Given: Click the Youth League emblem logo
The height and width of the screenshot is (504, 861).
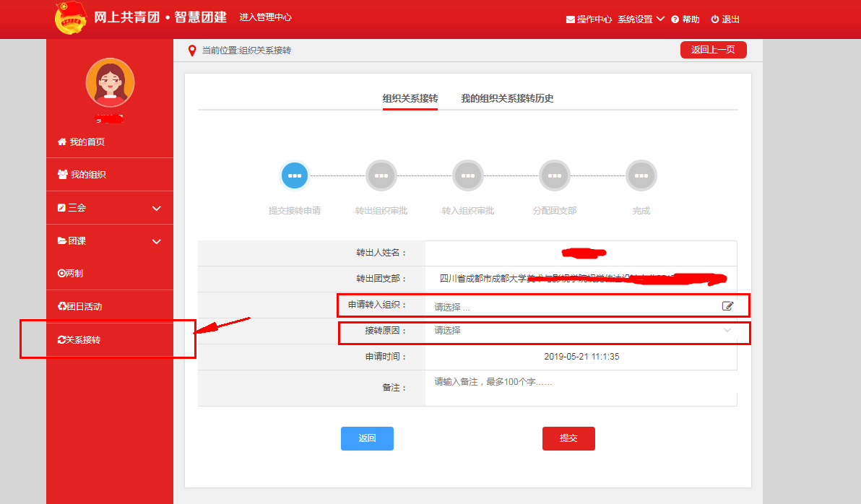Looking at the screenshot, I should pyautogui.click(x=71, y=17).
